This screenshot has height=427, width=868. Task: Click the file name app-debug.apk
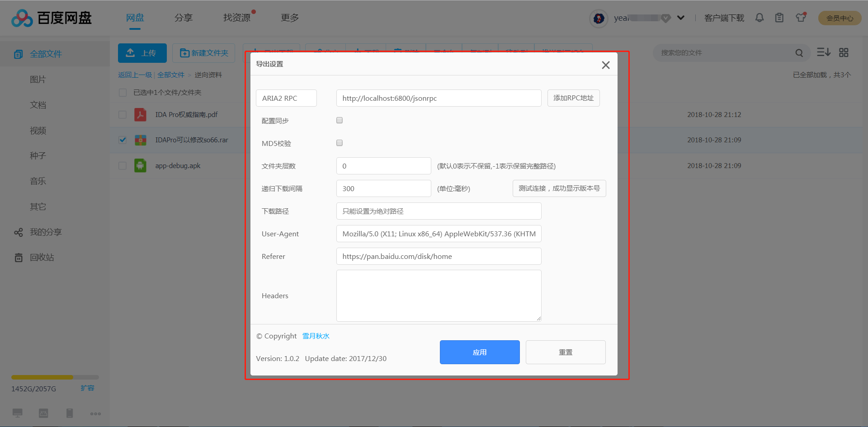pyautogui.click(x=178, y=166)
